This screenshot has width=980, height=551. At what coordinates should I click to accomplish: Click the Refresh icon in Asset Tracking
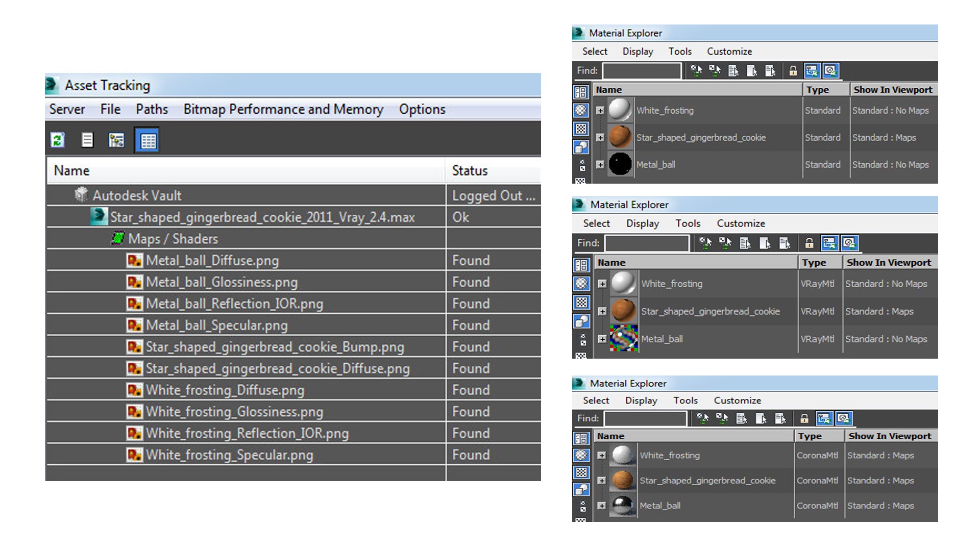pyautogui.click(x=58, y=140)
